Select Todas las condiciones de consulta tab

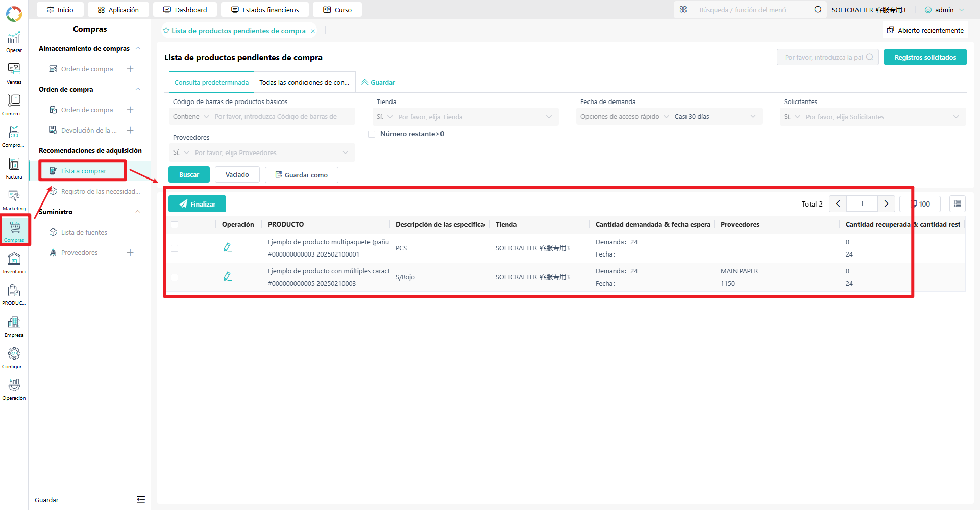click(x=304, y=82)
